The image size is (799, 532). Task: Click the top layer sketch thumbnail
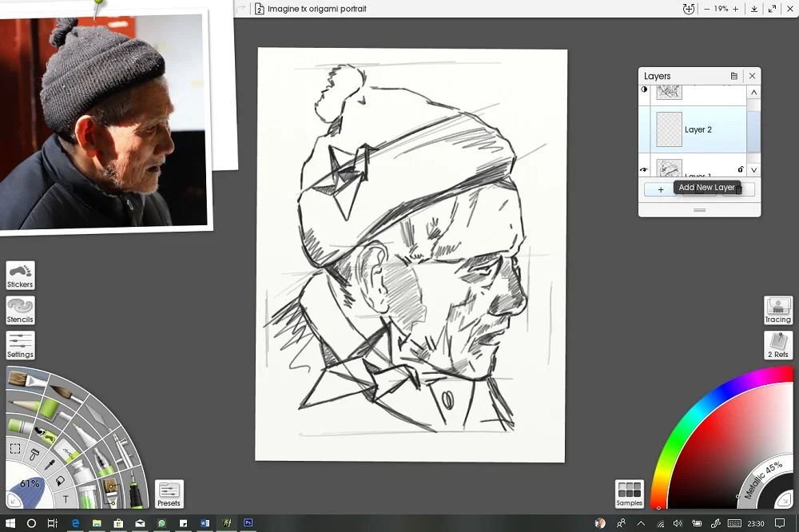(x=669, y=92)
